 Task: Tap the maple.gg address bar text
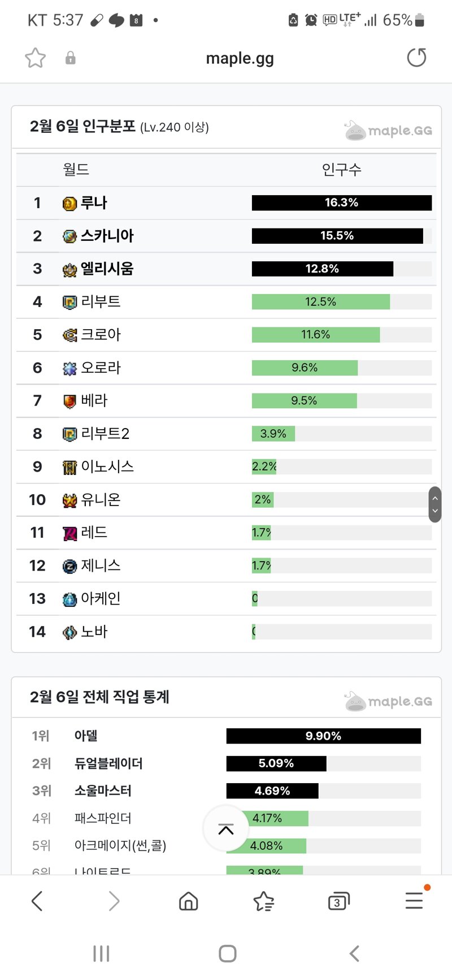[240, 58]
